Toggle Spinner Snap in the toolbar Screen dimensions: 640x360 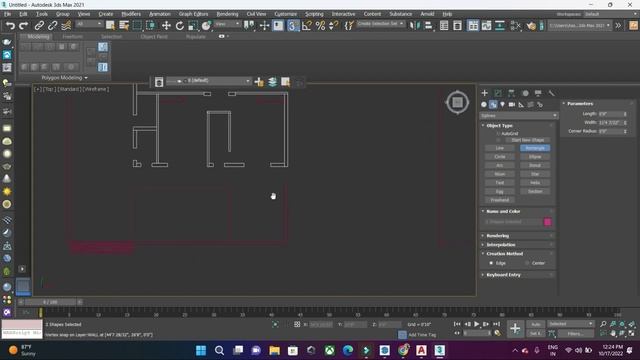point(333,26)
